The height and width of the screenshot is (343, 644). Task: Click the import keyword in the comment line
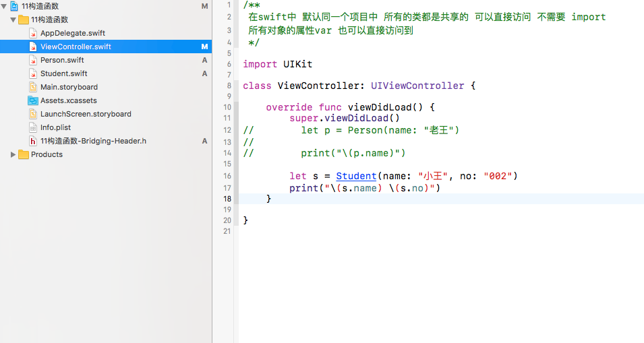pyautogui.click(x=589, y=18)
